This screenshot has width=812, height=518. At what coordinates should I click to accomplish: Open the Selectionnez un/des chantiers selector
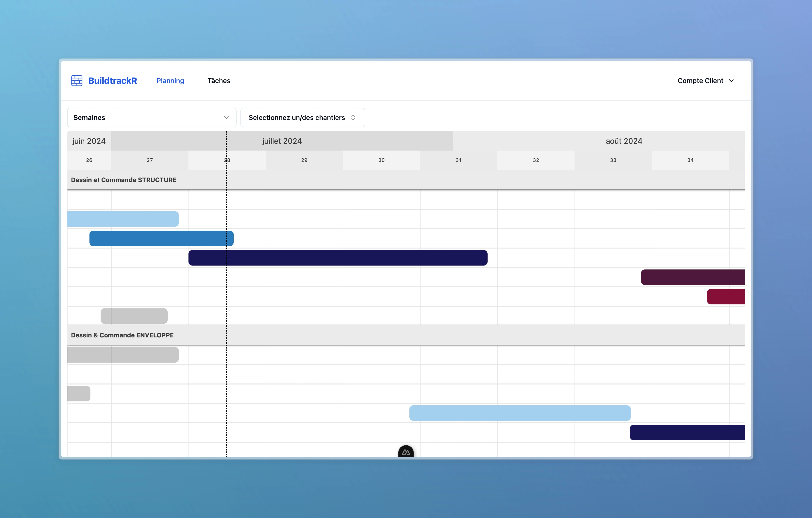pyautogui.click(x=297, y=117)
